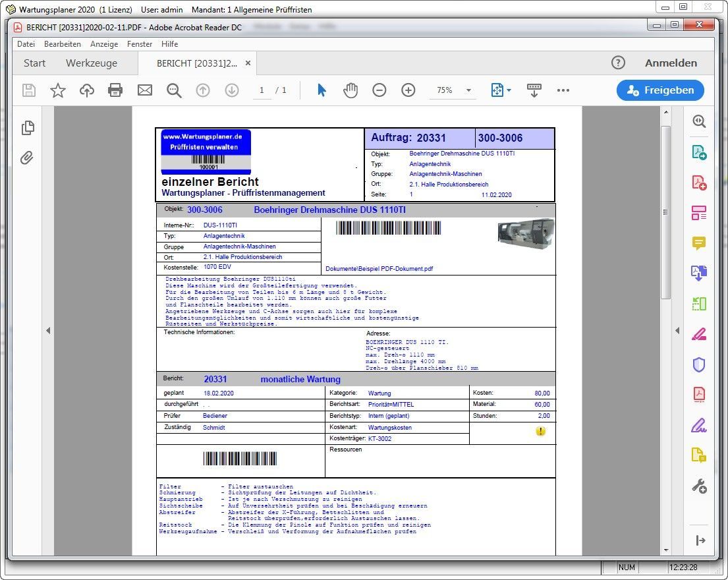Click the print file icon
728x580 pixels.
click(115, 90)
